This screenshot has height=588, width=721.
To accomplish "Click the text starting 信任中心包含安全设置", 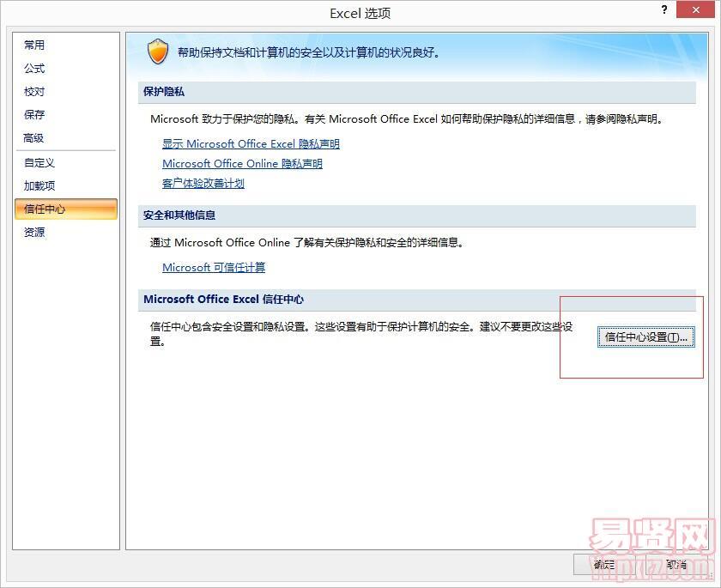I will click(361, 334).
